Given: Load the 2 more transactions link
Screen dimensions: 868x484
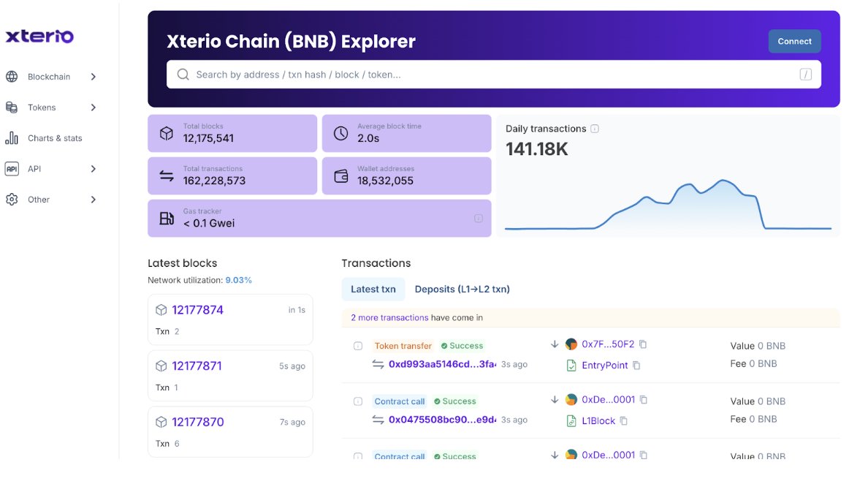Looking at the screenshot, I should coord(389,317).
